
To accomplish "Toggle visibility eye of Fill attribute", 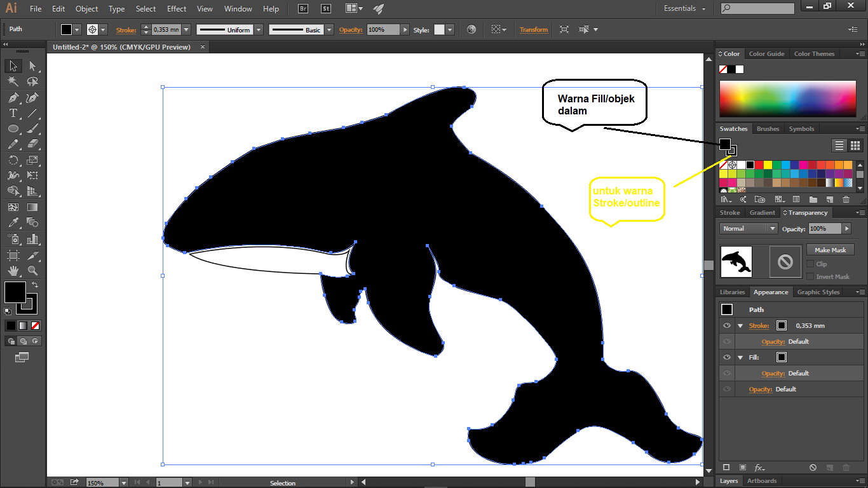I will pos(727,357).
